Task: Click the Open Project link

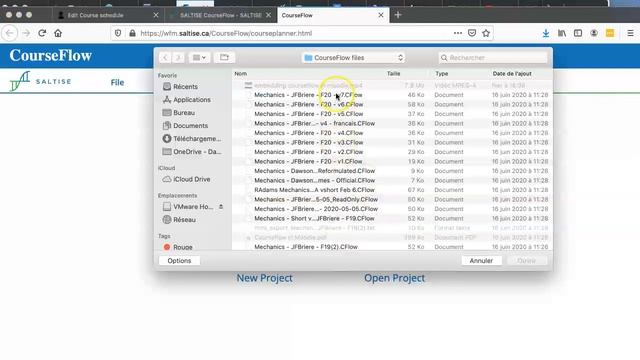Action: click(394, 278)
